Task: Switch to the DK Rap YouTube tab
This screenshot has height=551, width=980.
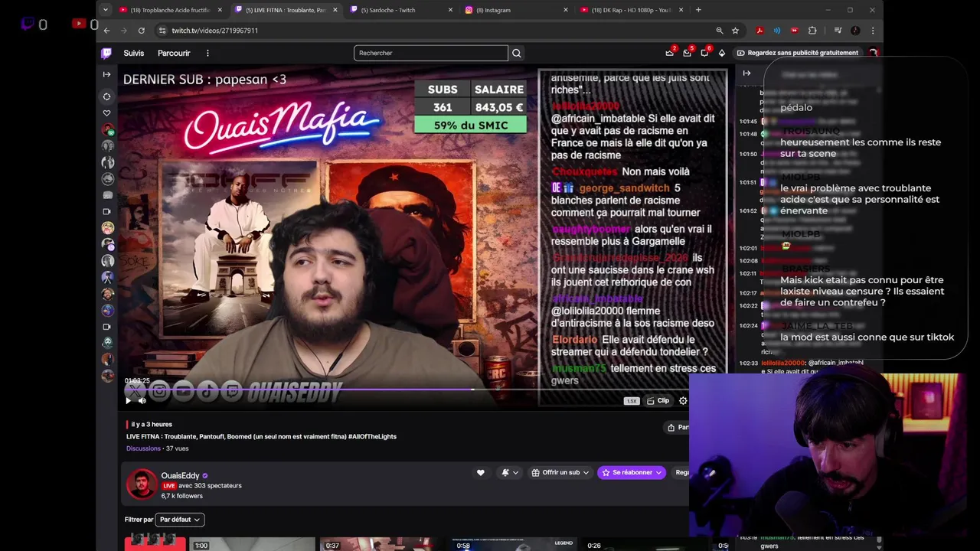Action: pos(630,10)
